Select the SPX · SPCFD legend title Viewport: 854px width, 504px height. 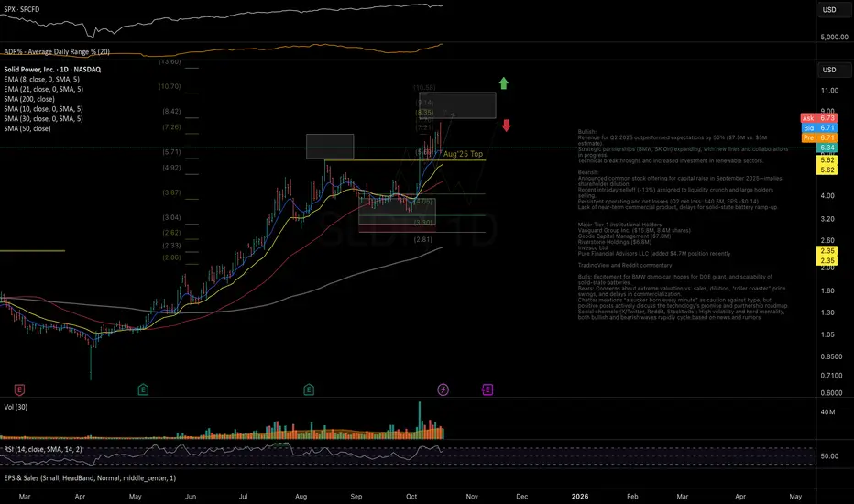(x=22, y=9)
